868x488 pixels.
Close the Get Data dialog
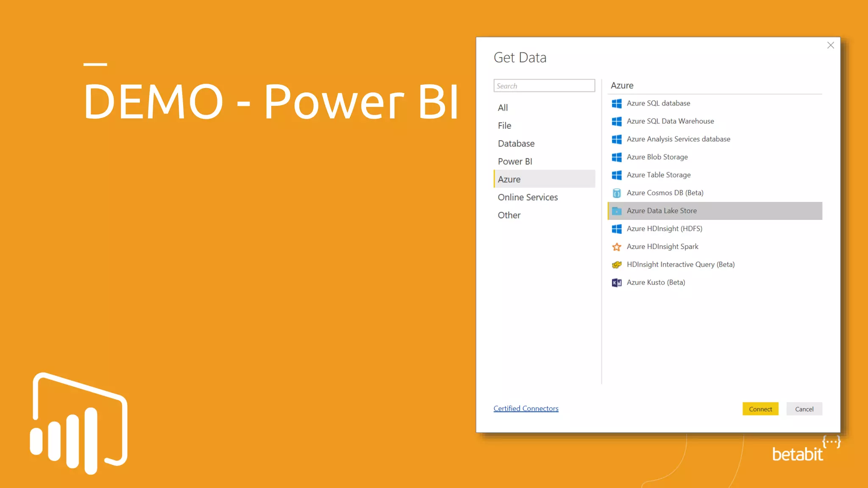tap(831, 45)
